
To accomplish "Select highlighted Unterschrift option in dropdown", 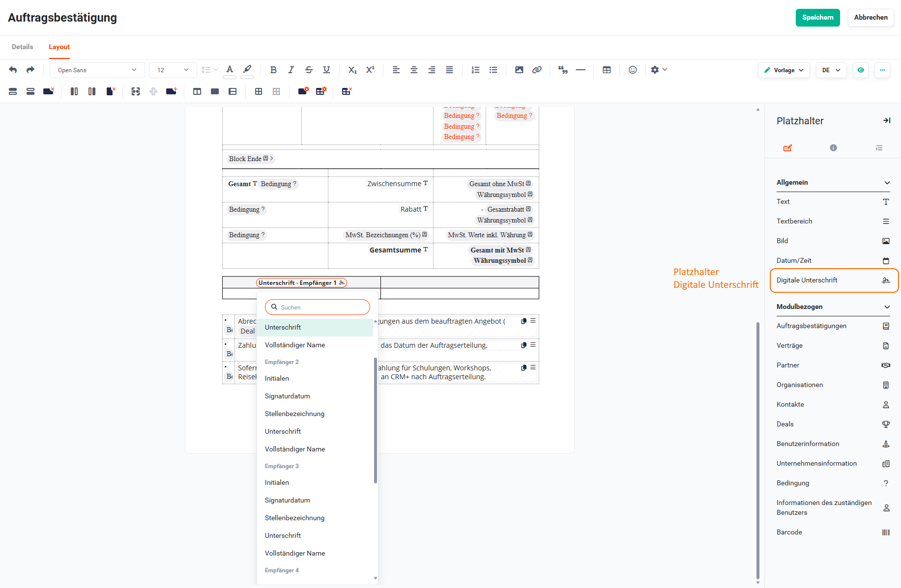I will [x=315, y=327].
